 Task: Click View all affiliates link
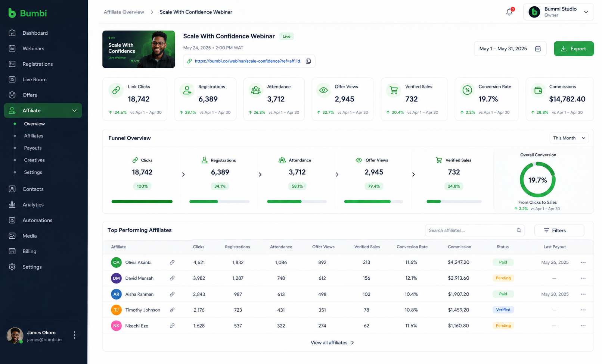click(332, 343)
